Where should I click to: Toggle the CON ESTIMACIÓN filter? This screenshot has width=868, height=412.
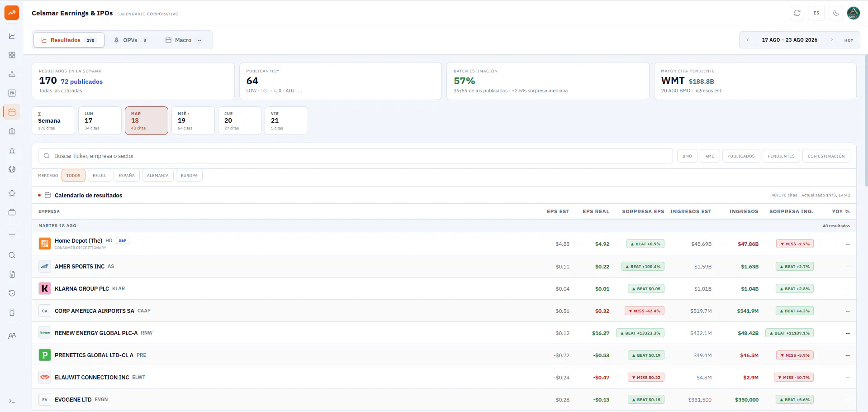pyautogui.click(x=826, y=156)
